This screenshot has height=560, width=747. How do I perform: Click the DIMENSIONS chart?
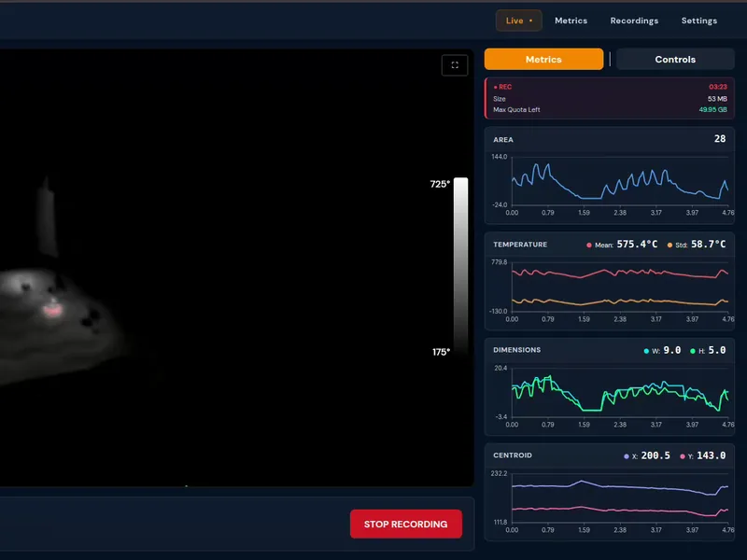coord(619,393)
